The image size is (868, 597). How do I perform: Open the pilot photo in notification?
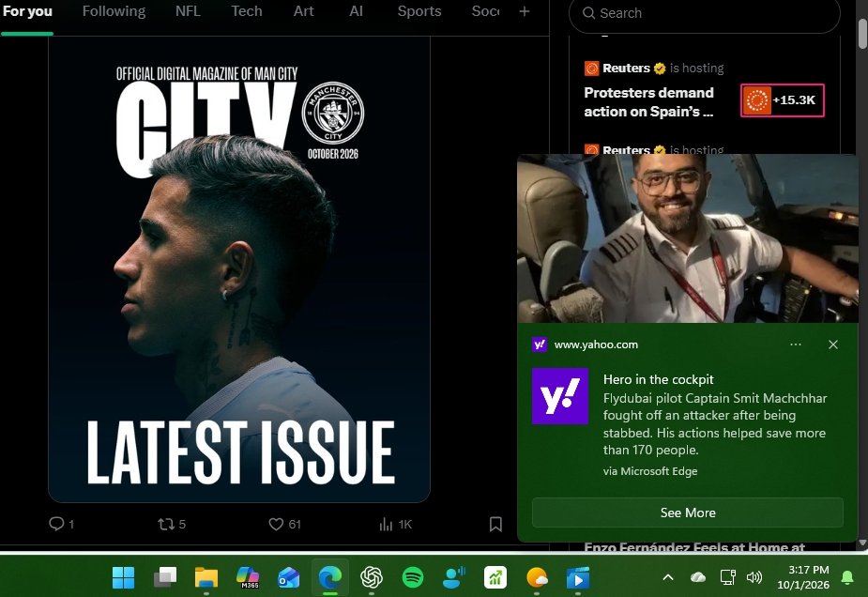click(x=688, y=238)
